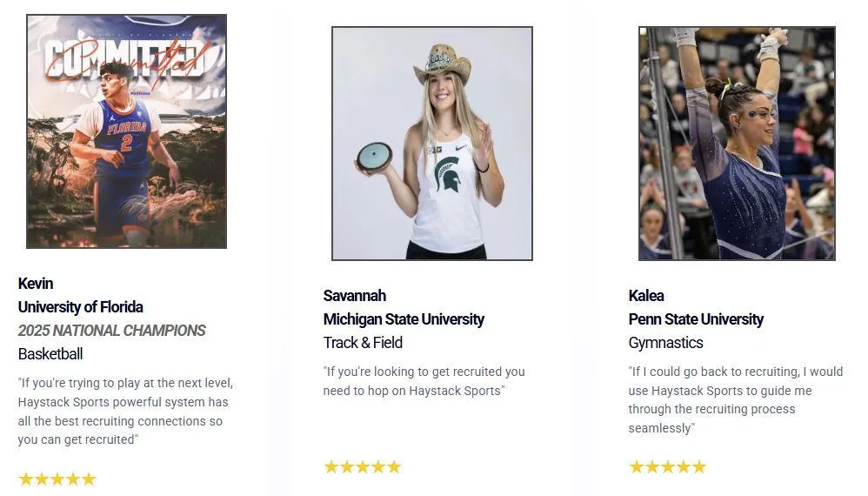Click the five-star rating under Kalea's testimonial

tap(668, 466)
